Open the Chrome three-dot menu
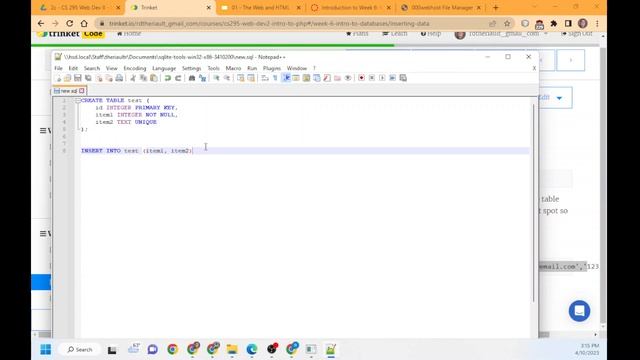640x360 pixels. pyautogui.click(x=597, y=24)
